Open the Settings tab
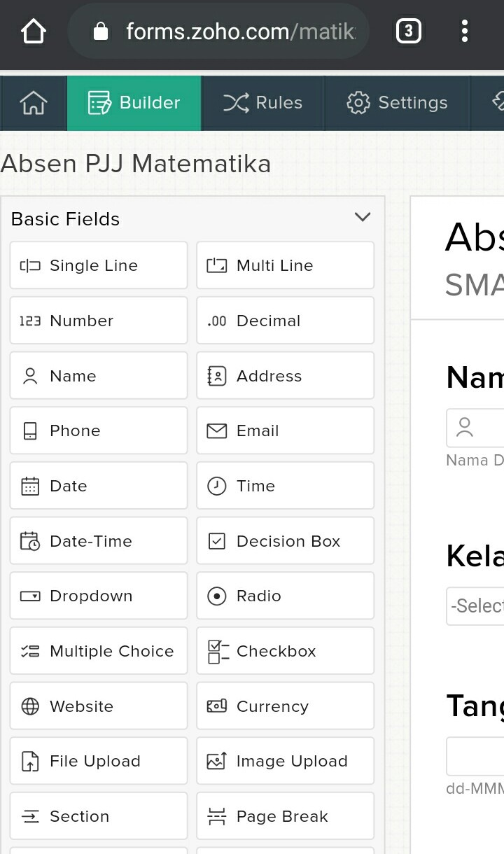The height and width of the screenshot is (854, 504). click(x=397, y=103)
